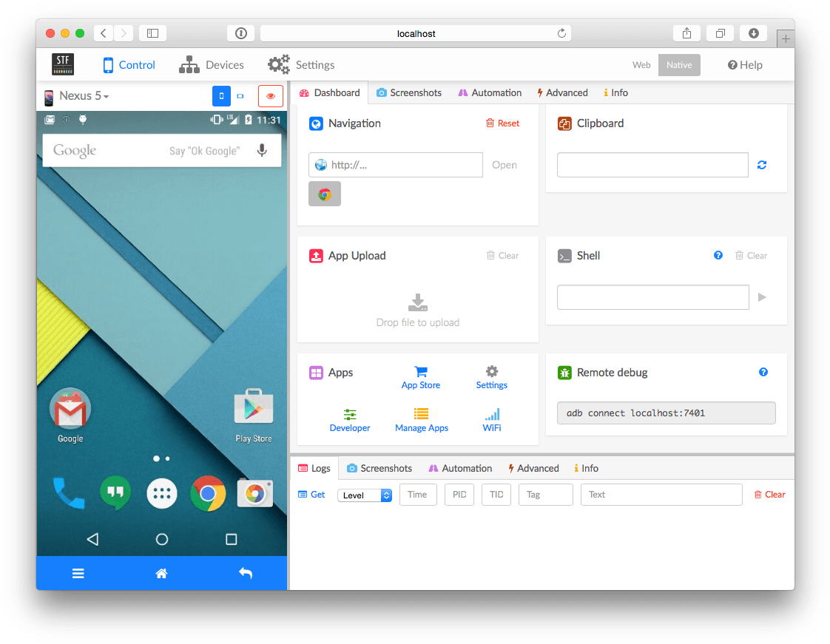Set landscape orientation for device

pyautogui.click(x=240, y=96)
